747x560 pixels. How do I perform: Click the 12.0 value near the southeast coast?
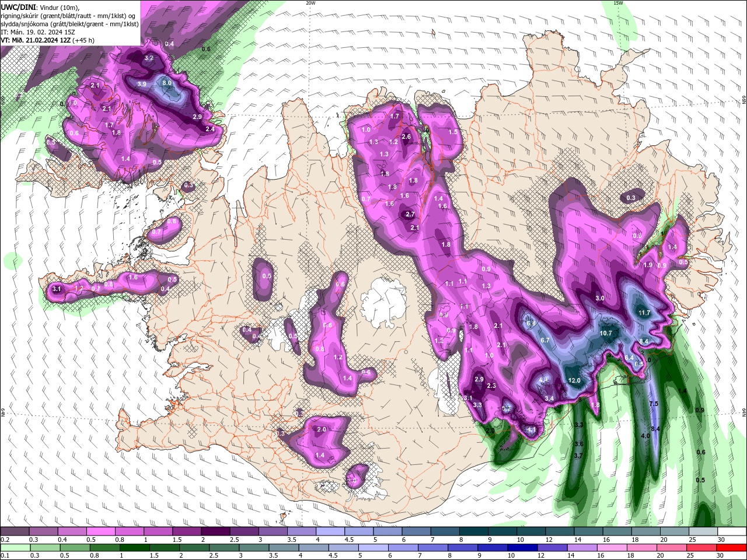pyautogui.click(x=574, y=380)
